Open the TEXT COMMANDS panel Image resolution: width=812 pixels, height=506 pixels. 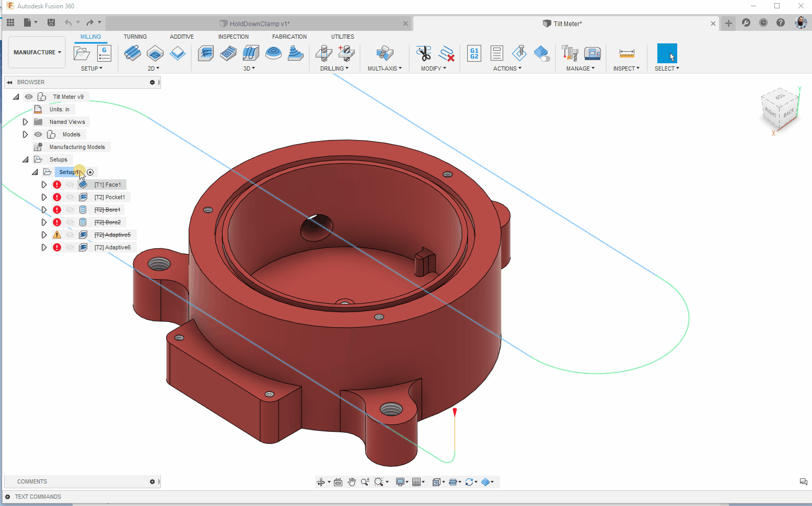[38, 497]
